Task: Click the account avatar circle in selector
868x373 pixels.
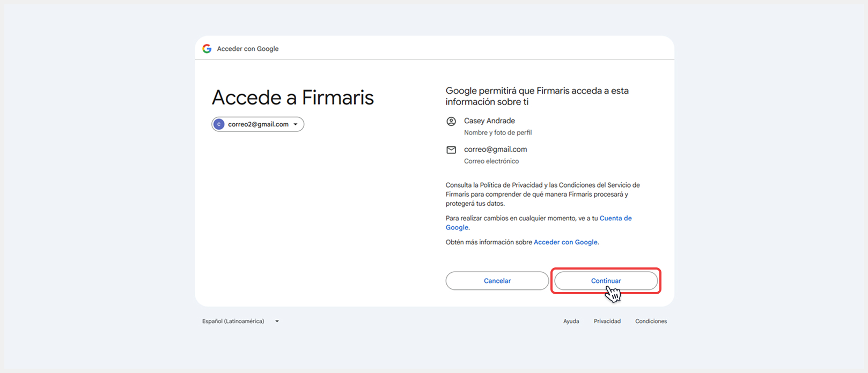Action: (x=219, y=124)
